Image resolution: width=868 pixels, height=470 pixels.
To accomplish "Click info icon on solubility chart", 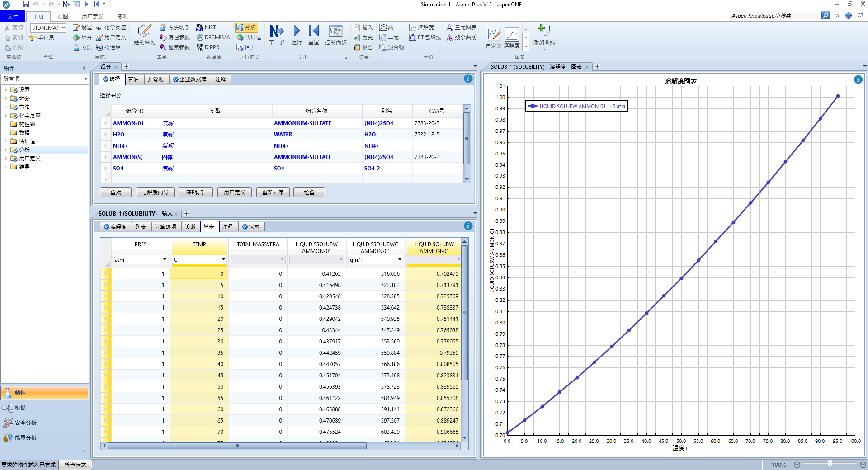I will tap(858, 80).
